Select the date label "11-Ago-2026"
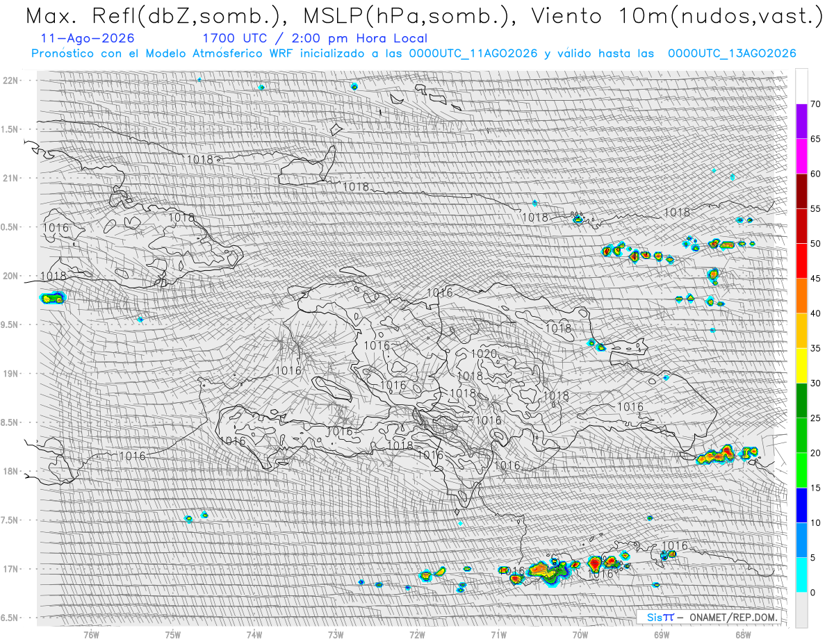The image size is (834, 644). point(88,38)
